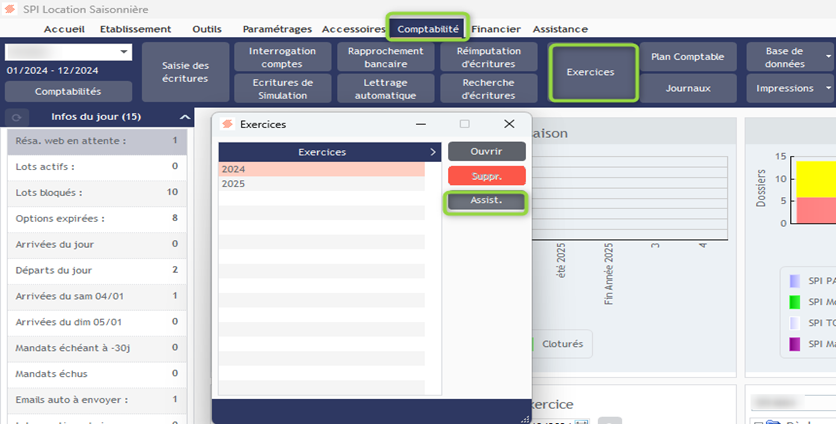
Task: Select the Lots bloqués info row
Action: click(x=97, y=192)
